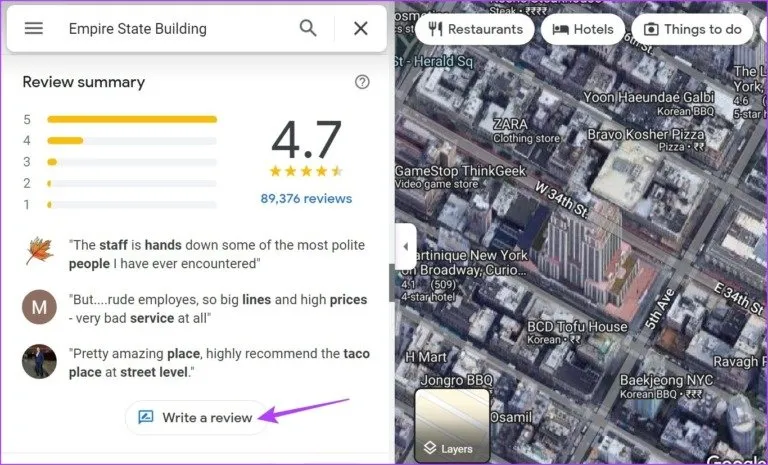This screenshot has width=768, height=465.
Task: Select the 4-star rating bar
Action: 132,141
